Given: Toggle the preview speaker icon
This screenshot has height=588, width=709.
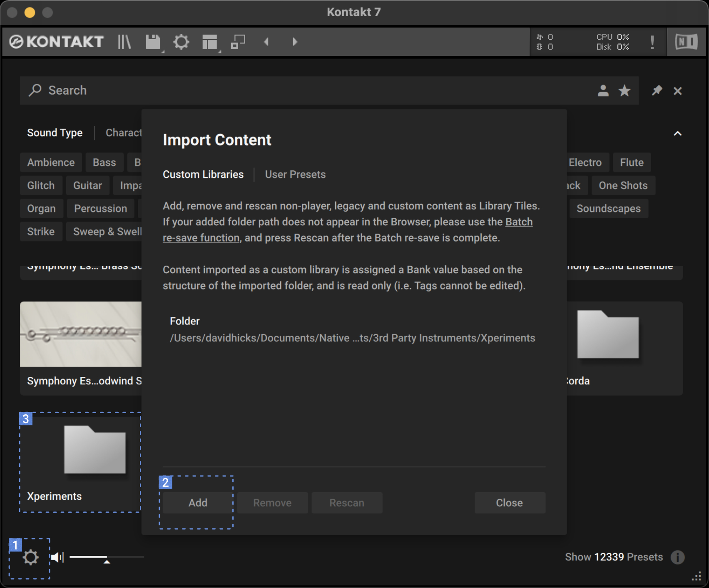Looking at the screenshot, I should point(57,557).
